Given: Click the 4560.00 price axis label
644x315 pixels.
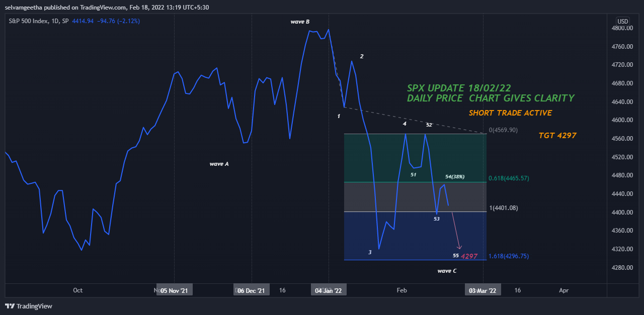Looking at the screenshot, I should click(x=621, y=139).
